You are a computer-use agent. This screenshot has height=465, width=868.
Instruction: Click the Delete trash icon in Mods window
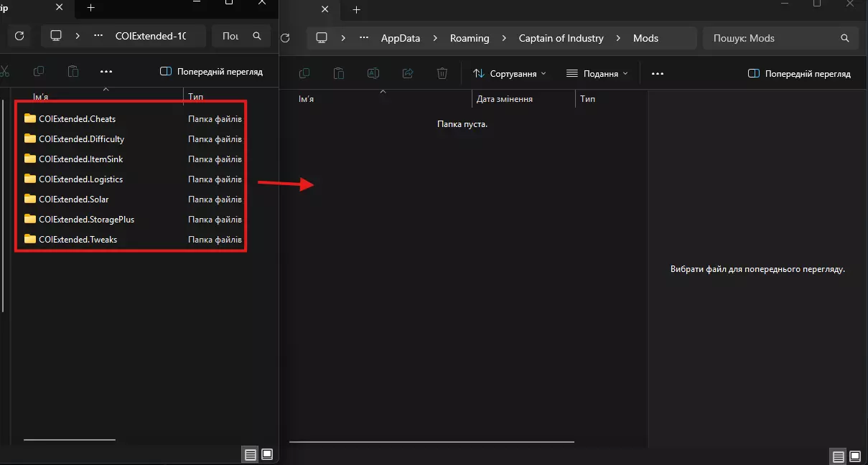click(442, 73)
